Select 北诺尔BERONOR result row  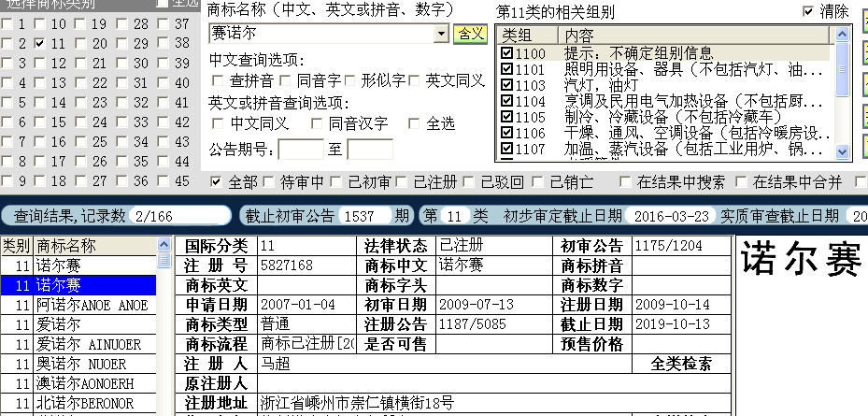[78, 403]
